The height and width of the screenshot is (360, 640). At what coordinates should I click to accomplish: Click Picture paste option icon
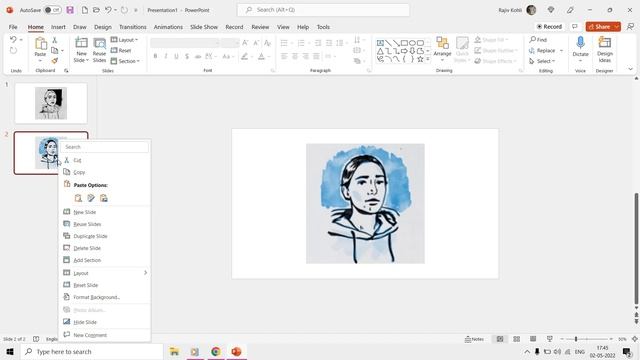(104, 198)
